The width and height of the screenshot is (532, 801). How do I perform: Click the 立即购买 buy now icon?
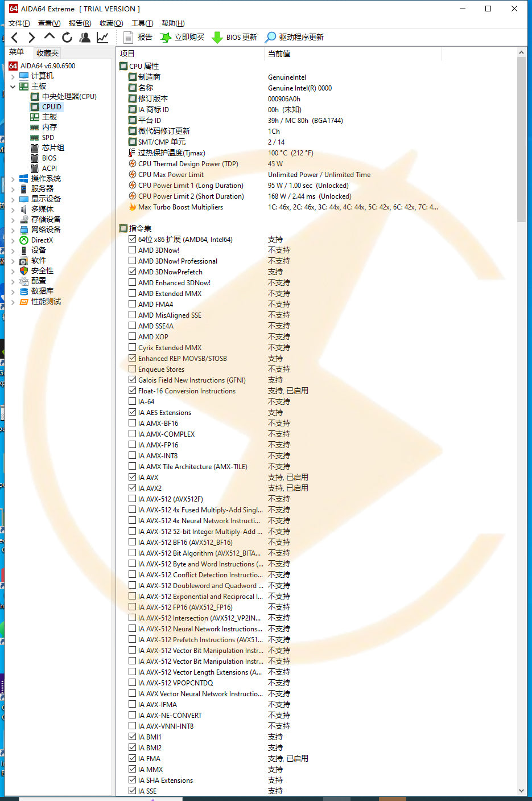(x=166, y=38)
